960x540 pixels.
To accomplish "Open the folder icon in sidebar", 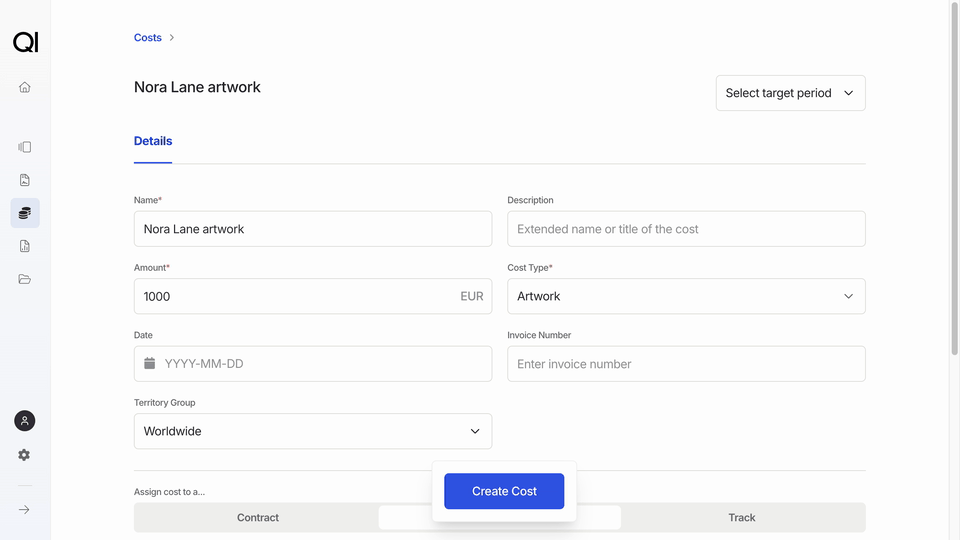I will tap(24, 279).
